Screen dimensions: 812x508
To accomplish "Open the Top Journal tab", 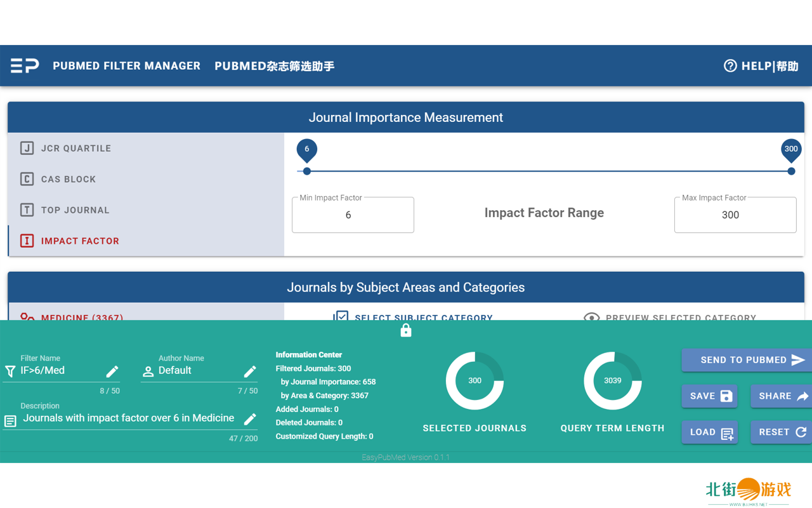I will 75,210.
